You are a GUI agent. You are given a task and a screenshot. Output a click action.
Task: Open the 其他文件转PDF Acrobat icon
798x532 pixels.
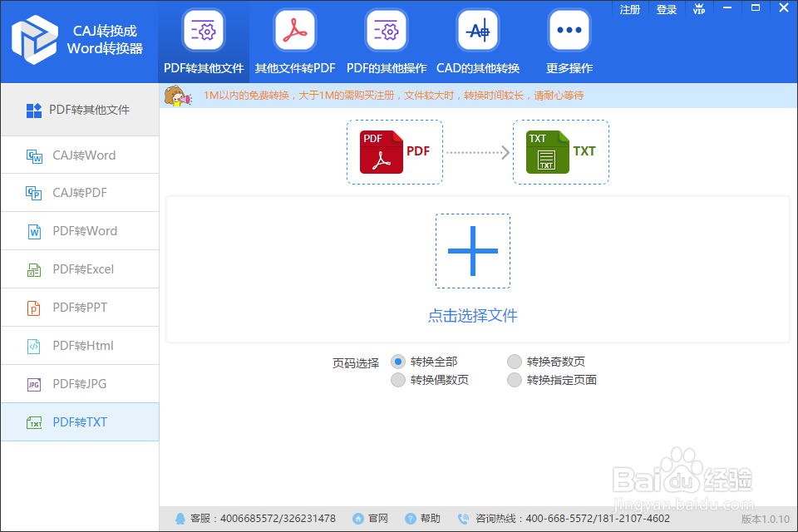tap(295, 30)
